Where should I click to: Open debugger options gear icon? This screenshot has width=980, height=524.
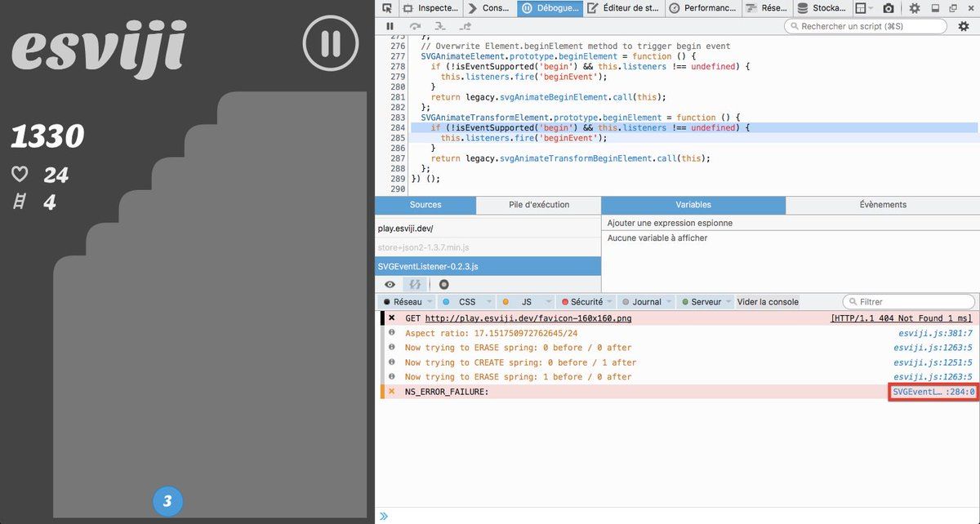coord(964,27)
